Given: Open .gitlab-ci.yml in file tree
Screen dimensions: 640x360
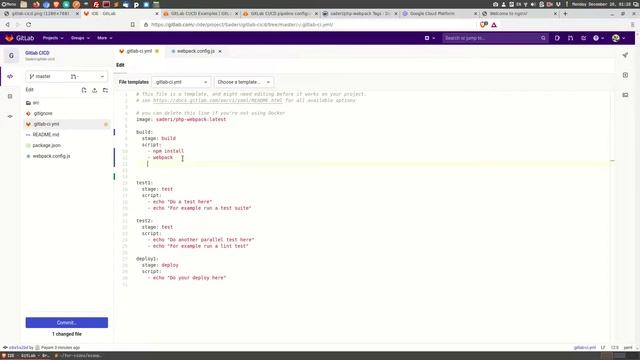Looking at the screenshot, I should [x=67, y=124].
